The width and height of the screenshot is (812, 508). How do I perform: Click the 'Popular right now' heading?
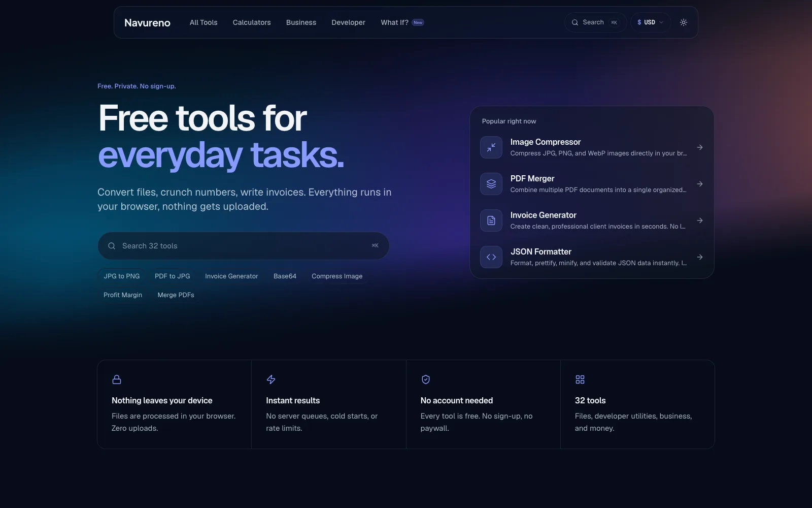click(x=509, y=121)
